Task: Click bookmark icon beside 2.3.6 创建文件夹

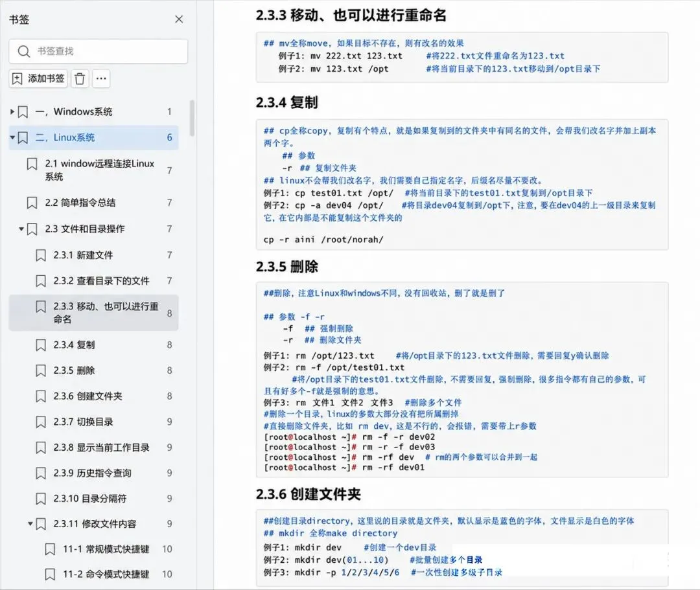Action: (x=41, y=396)
